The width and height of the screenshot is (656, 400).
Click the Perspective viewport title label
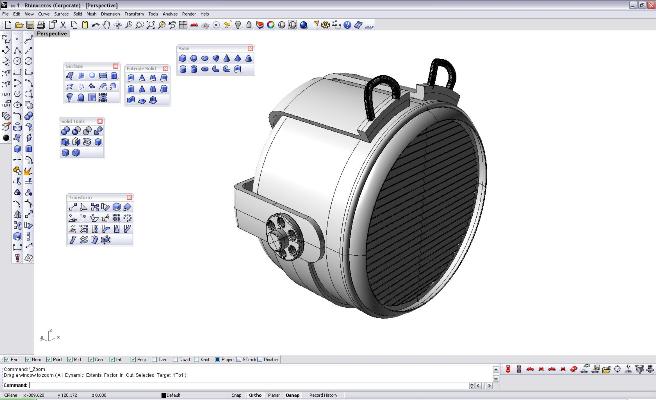click(52, 33)
